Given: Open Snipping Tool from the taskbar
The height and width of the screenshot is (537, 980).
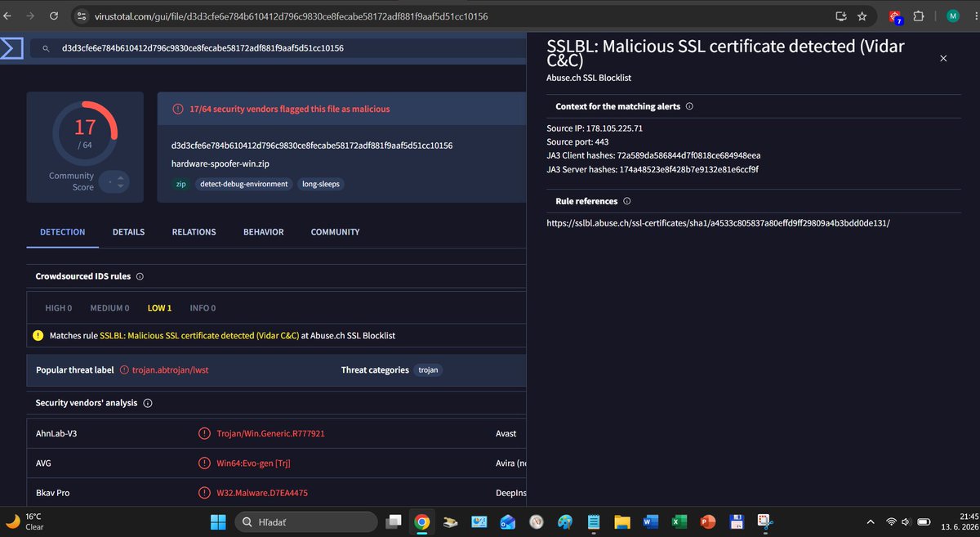Looking at the screenshot, I should click(765, 521).
